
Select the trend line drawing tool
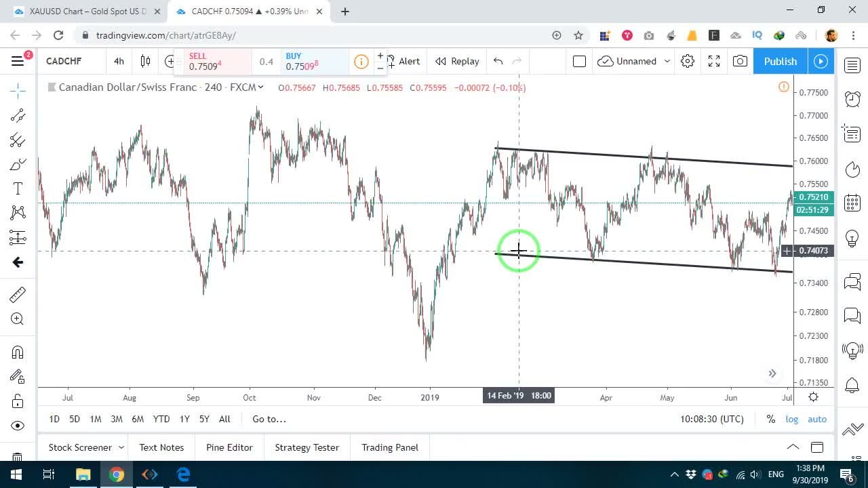[18, 115]
